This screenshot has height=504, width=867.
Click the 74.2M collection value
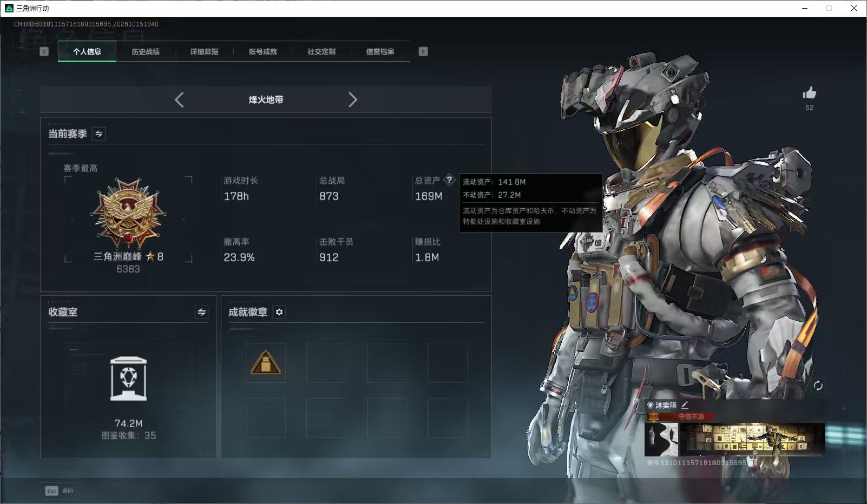click(129, 423)
